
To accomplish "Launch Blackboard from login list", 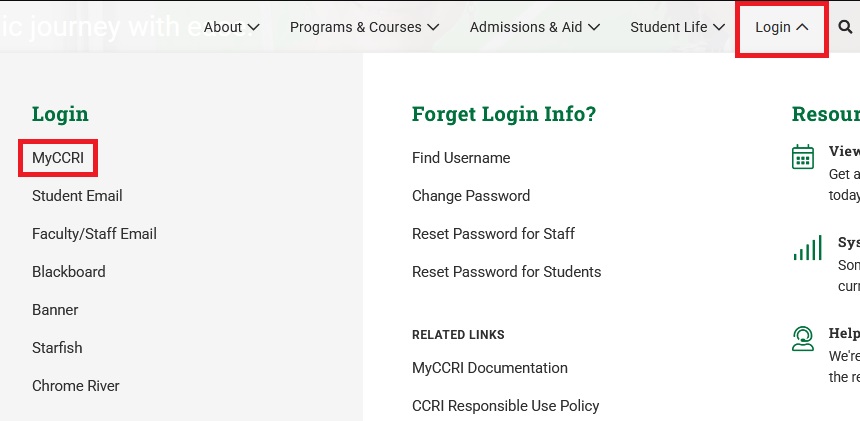I will pyautogui.click(x=68, y=272).
